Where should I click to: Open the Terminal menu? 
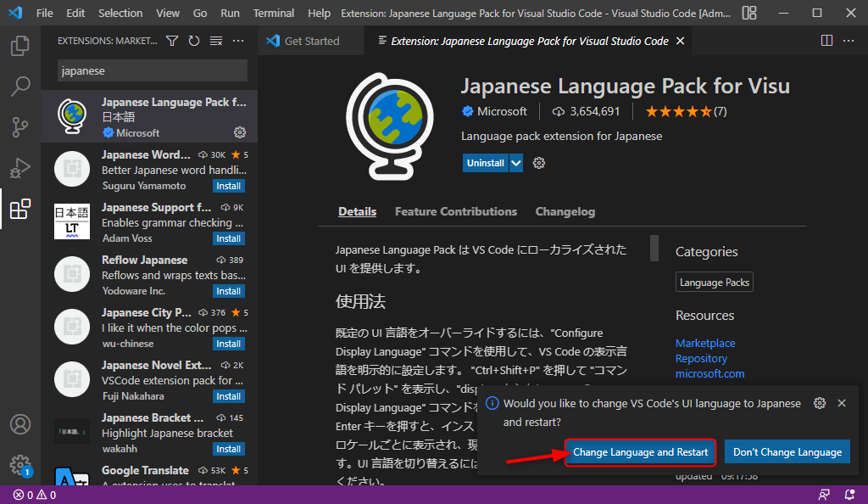click(x=274, y=13)
